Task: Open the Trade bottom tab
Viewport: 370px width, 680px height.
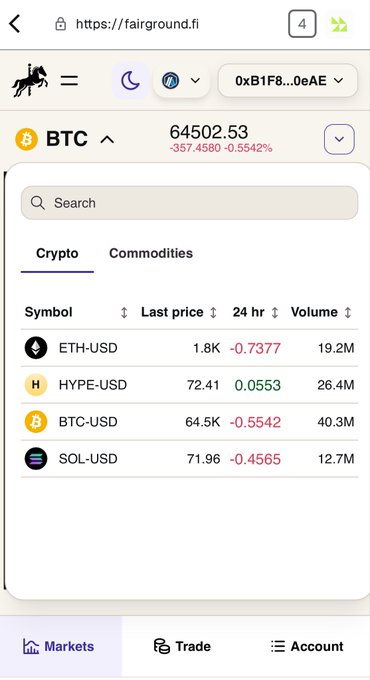Action: pos(183,646)
